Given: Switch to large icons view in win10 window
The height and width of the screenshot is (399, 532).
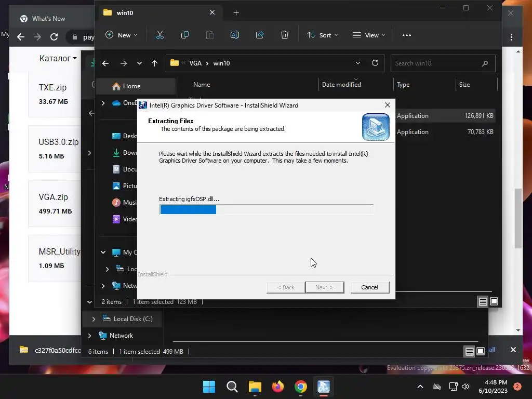Looking at the screenshot, I should coord(494,301).
